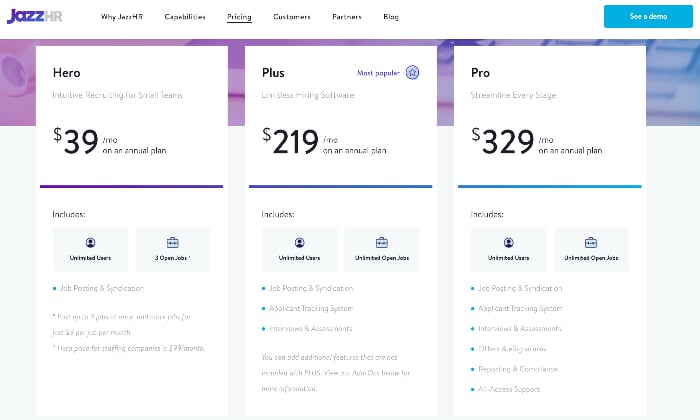Click Offers & eSignatures in Pro plan

(x=512, y=349)
